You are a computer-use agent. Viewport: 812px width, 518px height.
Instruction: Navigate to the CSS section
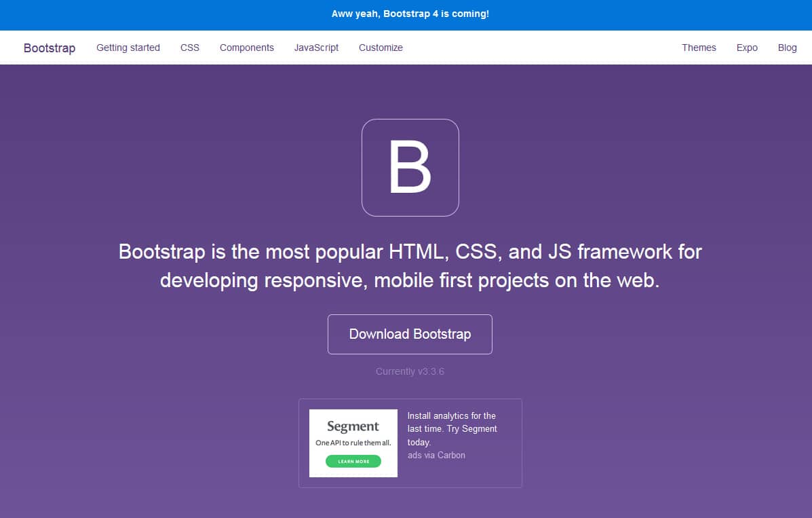pos(190,48)
